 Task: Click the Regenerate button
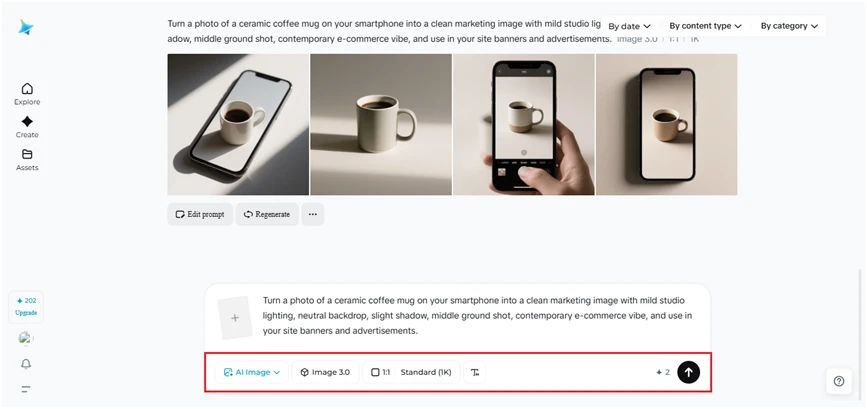tap(267, 214)
